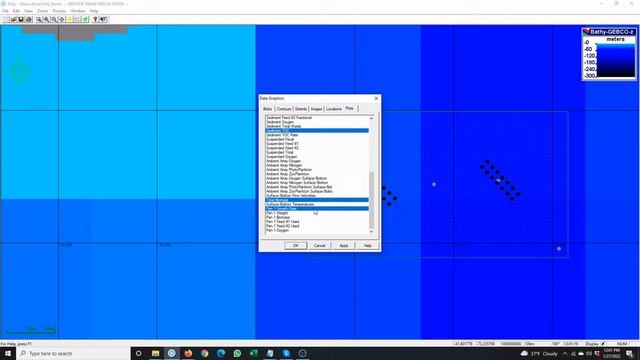Click the list scrollbar up arrow
Image resolution: width=640 pixels, height=360 pixels.
point(371,118)
